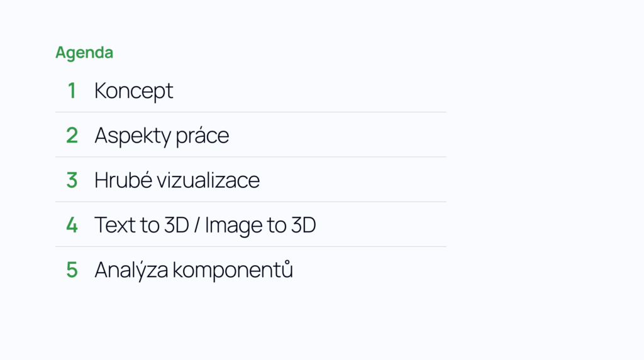Image resolution: width=644 pixels, height=360 pixels.
Task: Select the green number 4
Action: (x=72, y=225)
